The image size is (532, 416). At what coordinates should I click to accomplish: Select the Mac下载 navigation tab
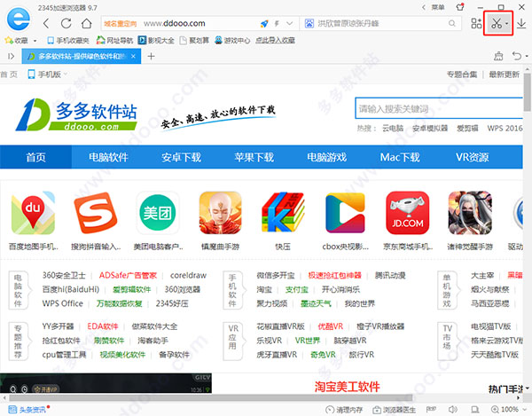(x=400, y=157)
